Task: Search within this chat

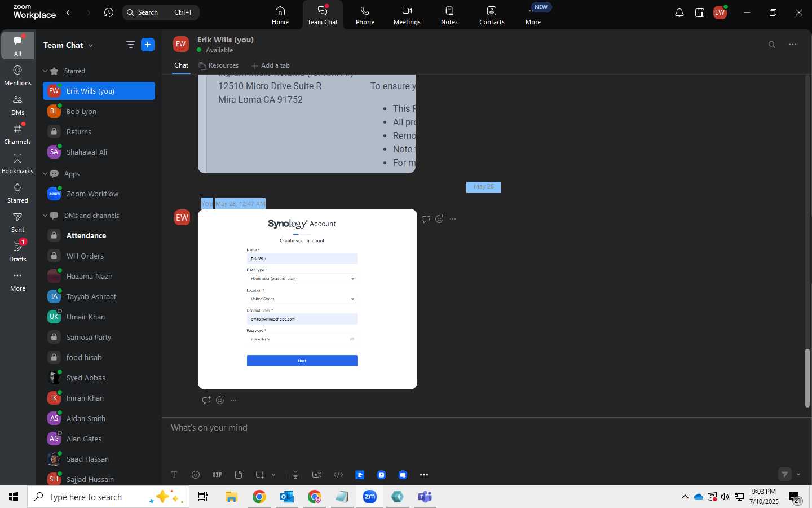Action: [772, 45]
